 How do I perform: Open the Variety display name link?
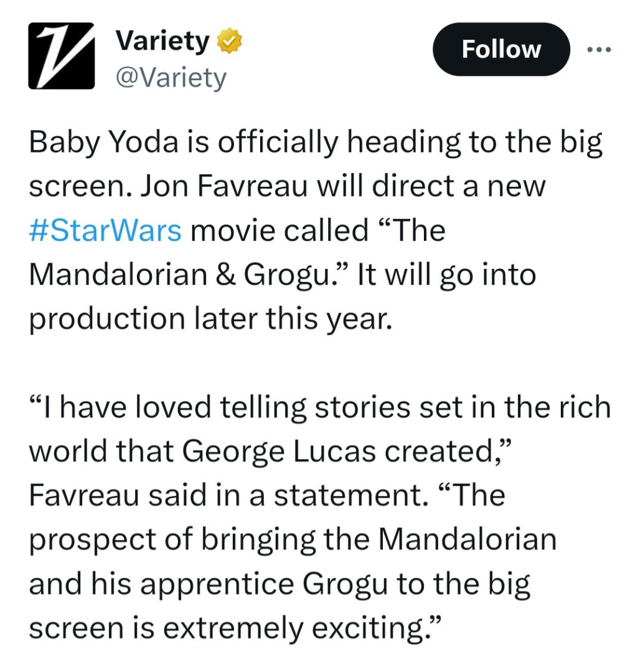[162, 42]
